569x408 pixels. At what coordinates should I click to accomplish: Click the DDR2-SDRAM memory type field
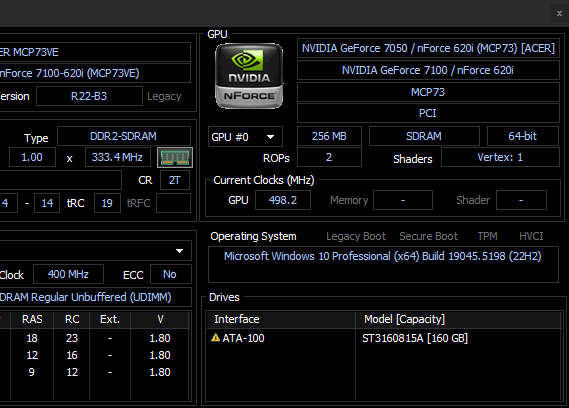pos(124,136)
